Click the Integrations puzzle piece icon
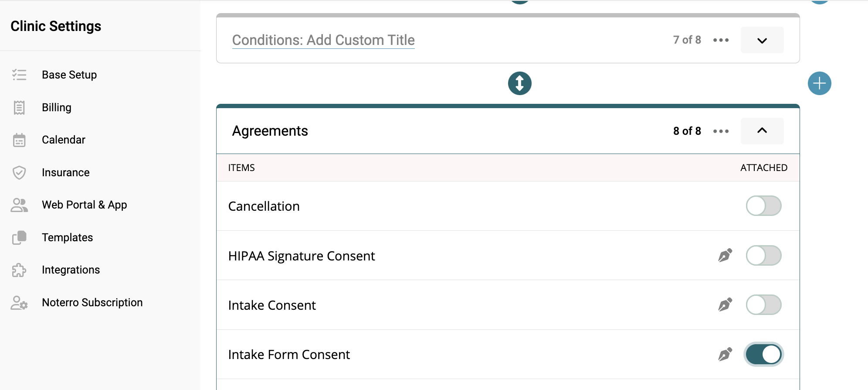Screen dimensions: 868x390 (x=19, y=270)
